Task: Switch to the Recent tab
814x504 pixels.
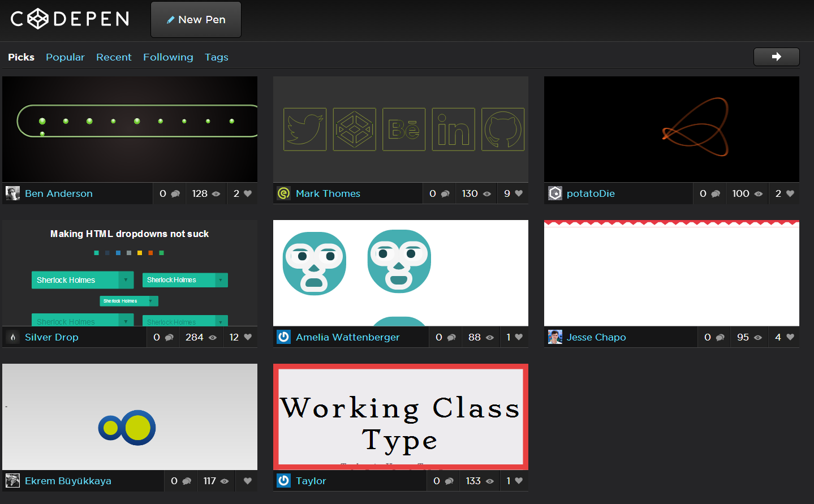Action: tap(114, 57)
